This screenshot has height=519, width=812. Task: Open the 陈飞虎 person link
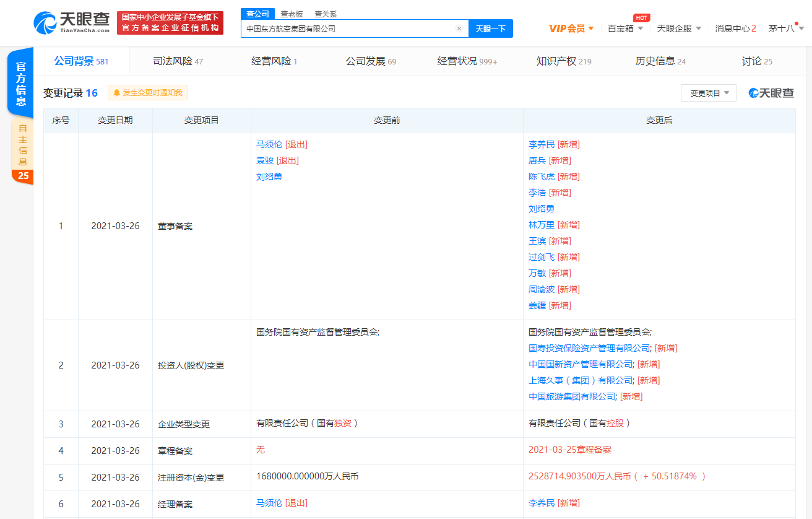click(x=542, y=177)
